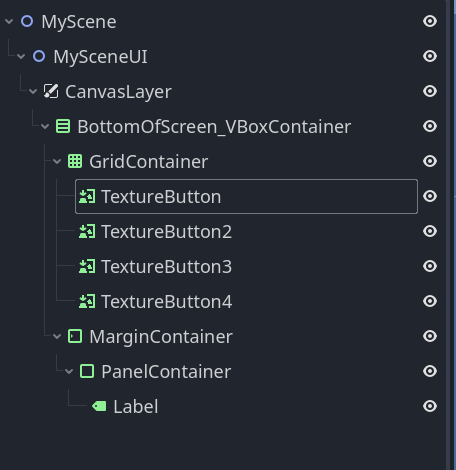Click the PanelContainer square icon

[87, 371]
